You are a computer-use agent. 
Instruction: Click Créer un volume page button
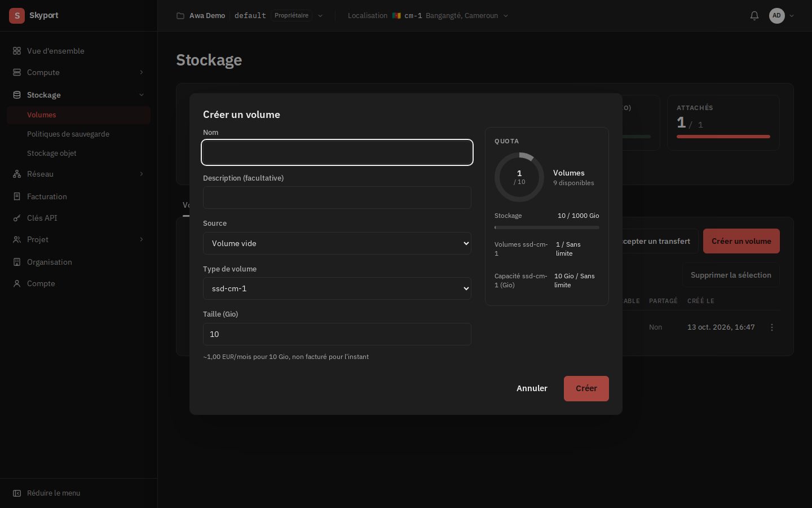coord(742,241)
